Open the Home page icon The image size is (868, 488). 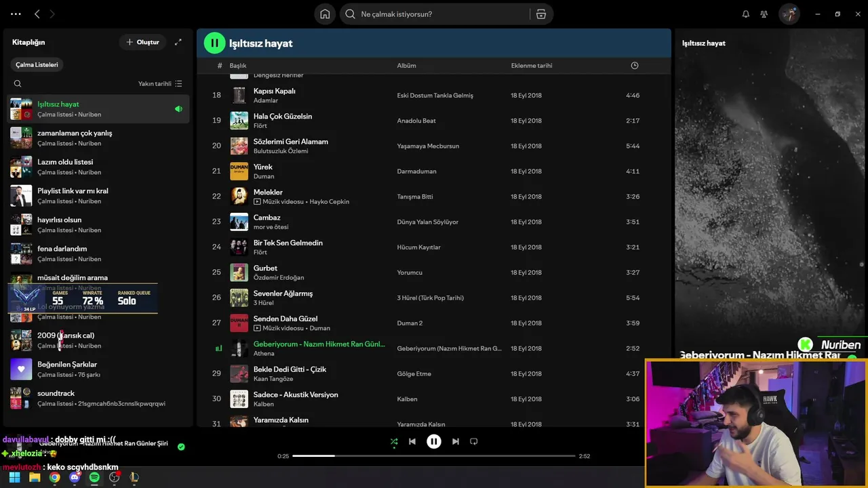325,14
